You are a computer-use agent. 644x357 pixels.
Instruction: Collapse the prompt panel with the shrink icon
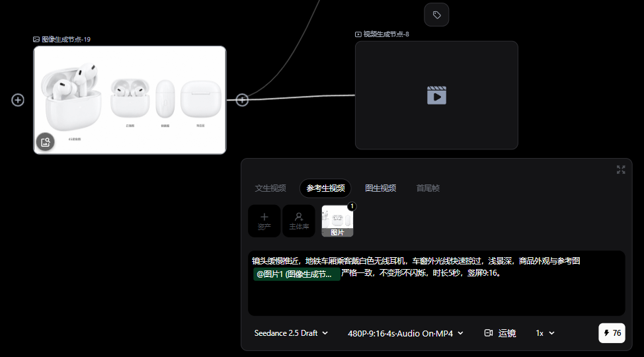point(621,170)
